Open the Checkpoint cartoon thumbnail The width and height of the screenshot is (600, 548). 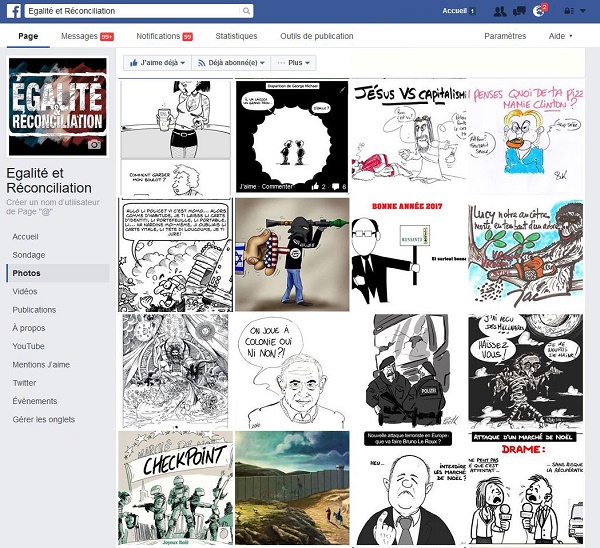click(x=175, y=488)
